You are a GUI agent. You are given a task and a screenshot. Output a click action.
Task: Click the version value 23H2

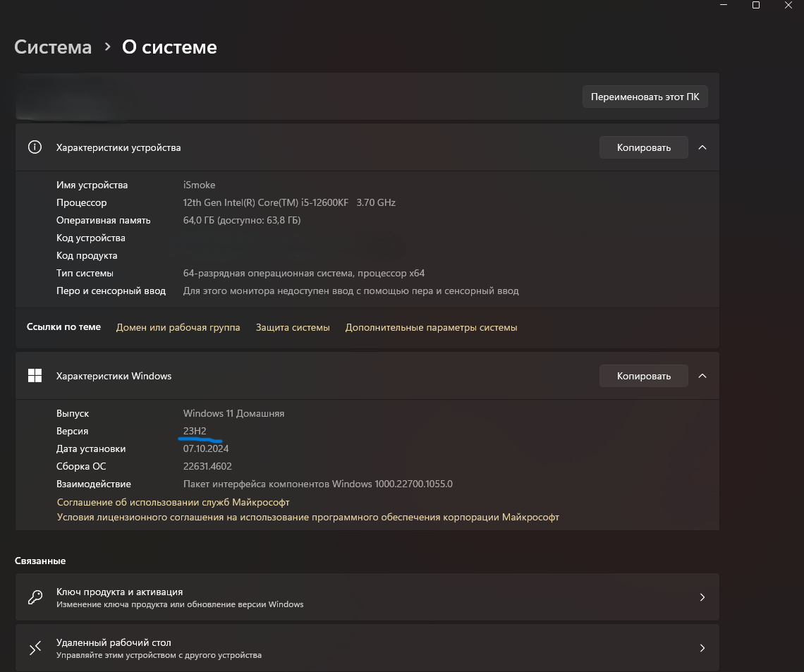(195, 431)
